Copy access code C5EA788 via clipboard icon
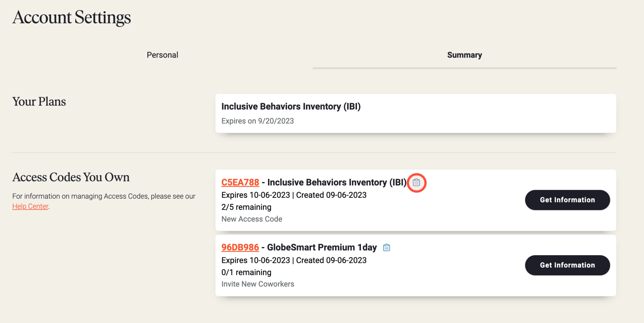 (416, 183)
